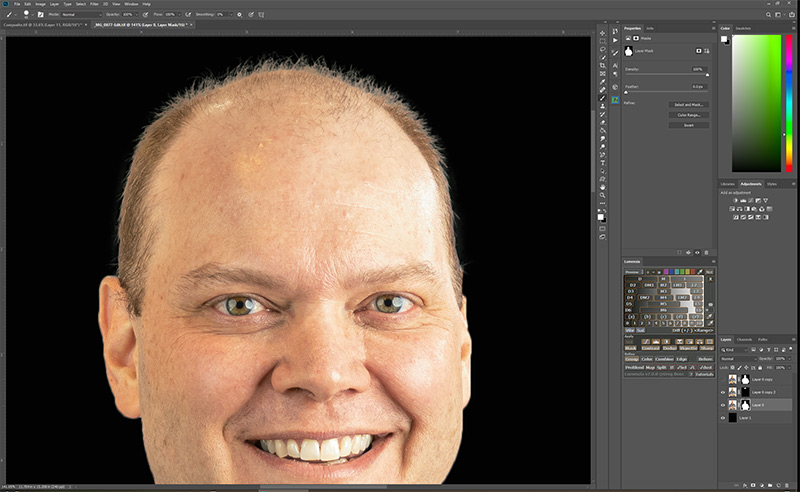The width and height of the screenshot is (800, 492).
Task: Switch to the Channels tab
Action: (x=744, y=339)
